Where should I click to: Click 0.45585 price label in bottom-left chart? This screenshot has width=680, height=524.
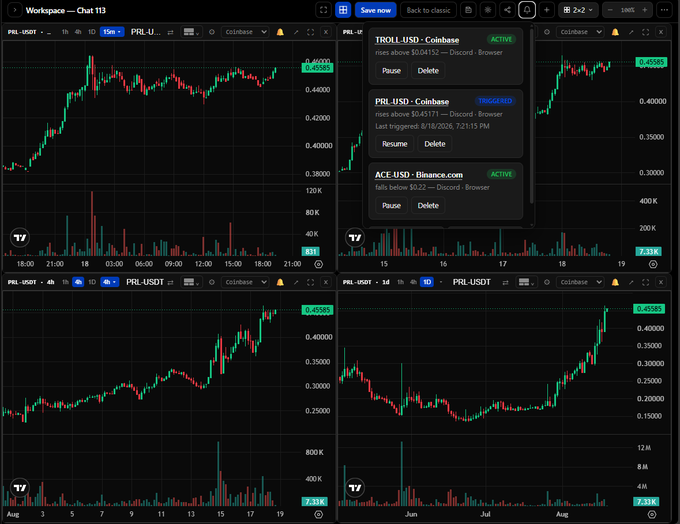click(317, 310)
